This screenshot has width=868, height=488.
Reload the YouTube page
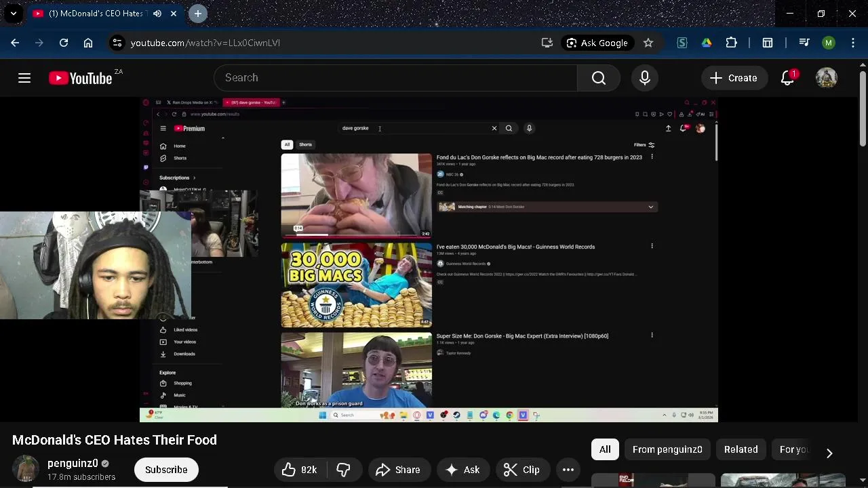[x=64, y=43]
